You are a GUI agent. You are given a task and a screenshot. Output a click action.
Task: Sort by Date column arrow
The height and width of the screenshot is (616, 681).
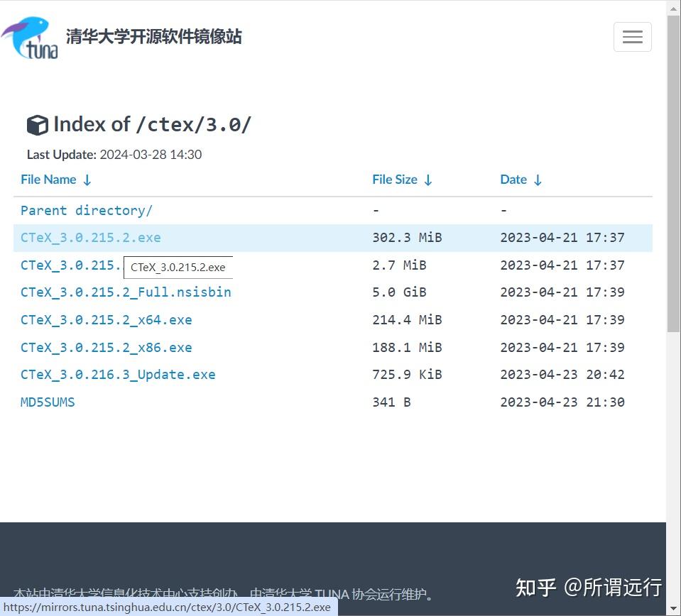pos(538,180)
